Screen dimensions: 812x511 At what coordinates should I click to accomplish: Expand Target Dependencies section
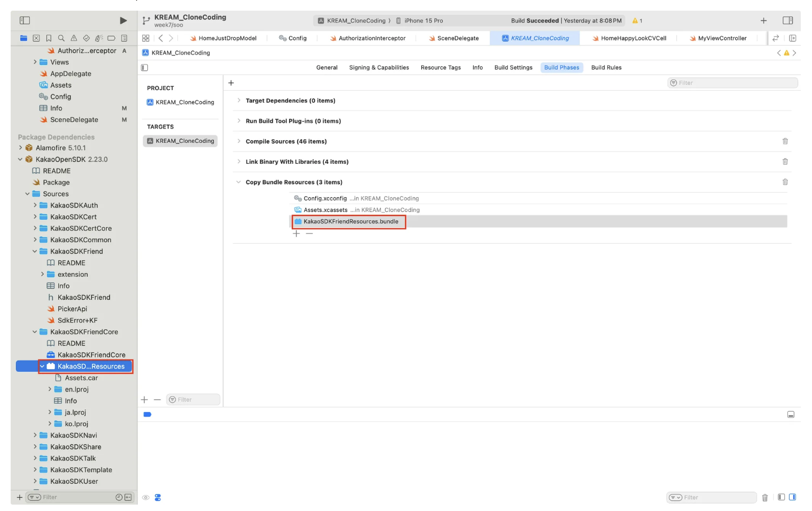(238, 100)
